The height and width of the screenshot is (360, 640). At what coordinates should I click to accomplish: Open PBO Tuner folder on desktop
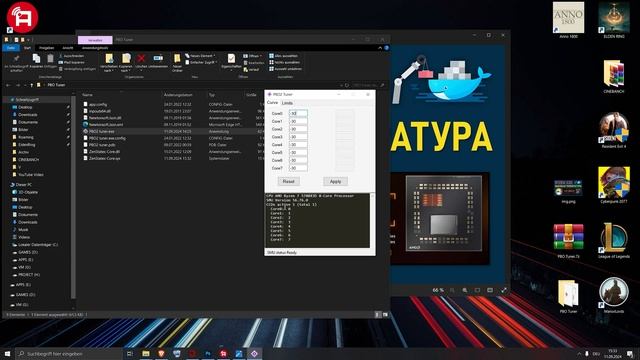pyautogui.click(x=568, y=296)
